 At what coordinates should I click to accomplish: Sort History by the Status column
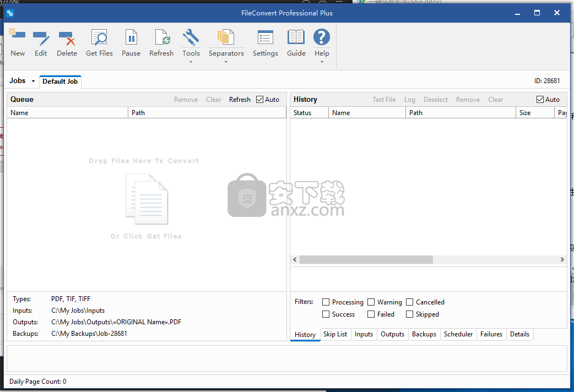tap(310, 113)
